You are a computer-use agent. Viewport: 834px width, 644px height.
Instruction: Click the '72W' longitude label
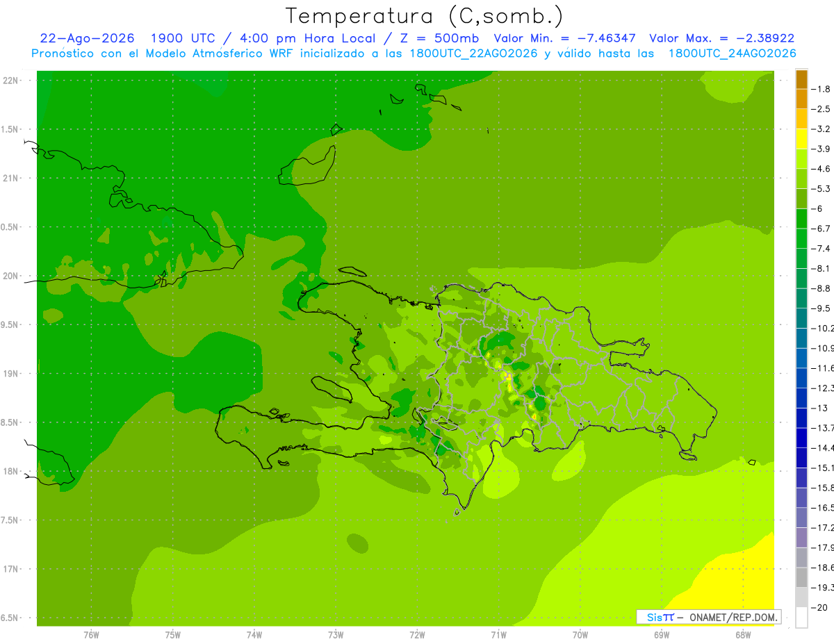click(417, 635)
